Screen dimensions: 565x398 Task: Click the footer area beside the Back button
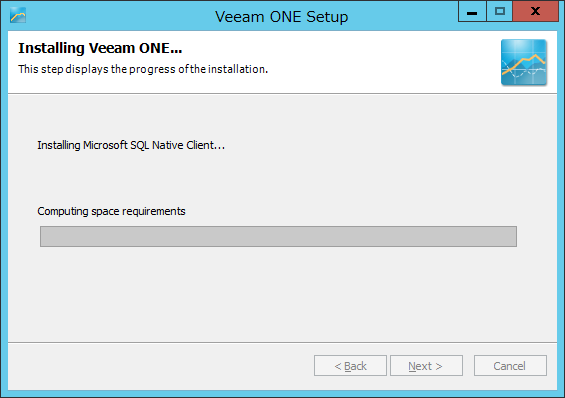(159, 366)
